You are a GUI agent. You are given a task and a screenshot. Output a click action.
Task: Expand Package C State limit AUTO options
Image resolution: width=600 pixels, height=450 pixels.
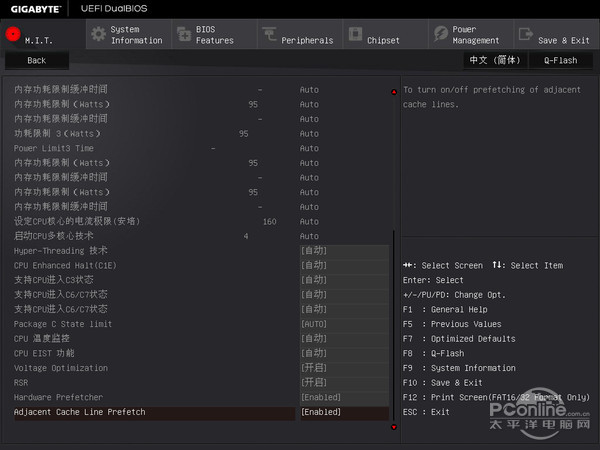click(343, 324)
